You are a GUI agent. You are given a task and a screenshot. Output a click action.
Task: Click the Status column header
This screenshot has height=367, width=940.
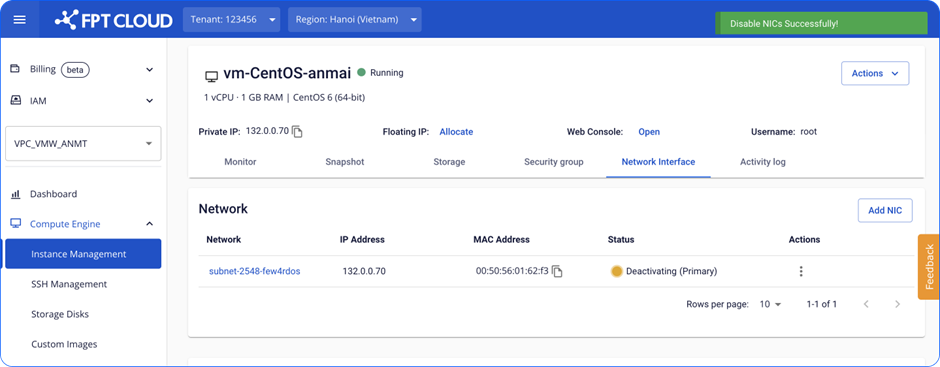[621, 239]
